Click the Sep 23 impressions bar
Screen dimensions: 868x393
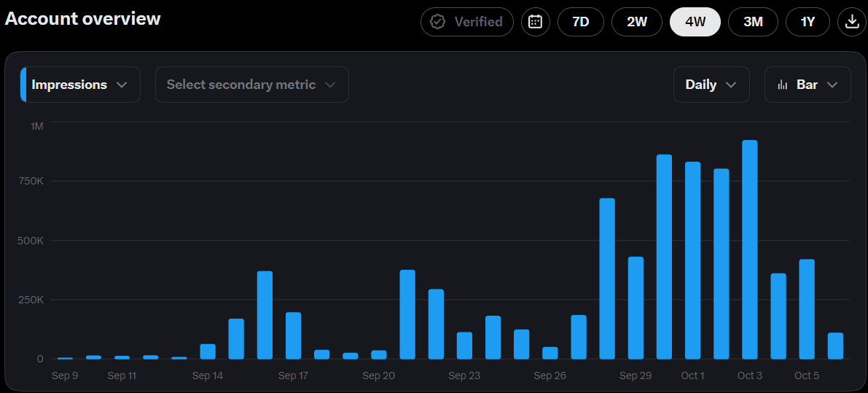pyautogui.click(x=464, y=346)
